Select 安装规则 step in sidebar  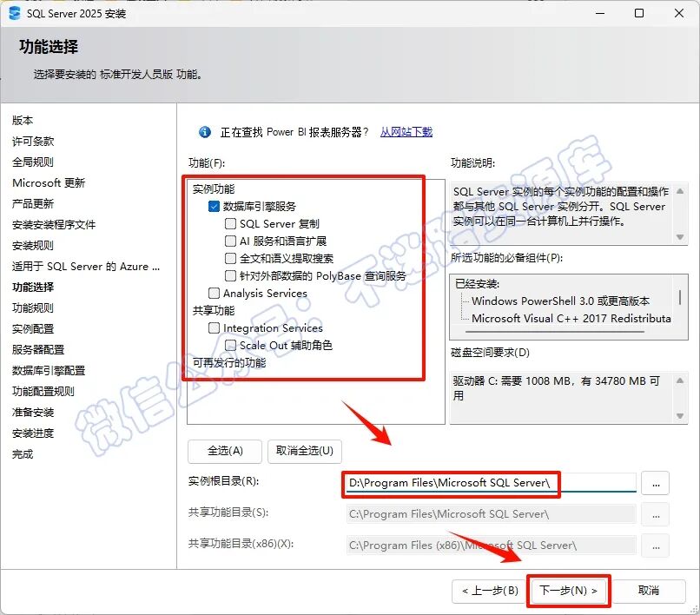[x=33, y=245]
